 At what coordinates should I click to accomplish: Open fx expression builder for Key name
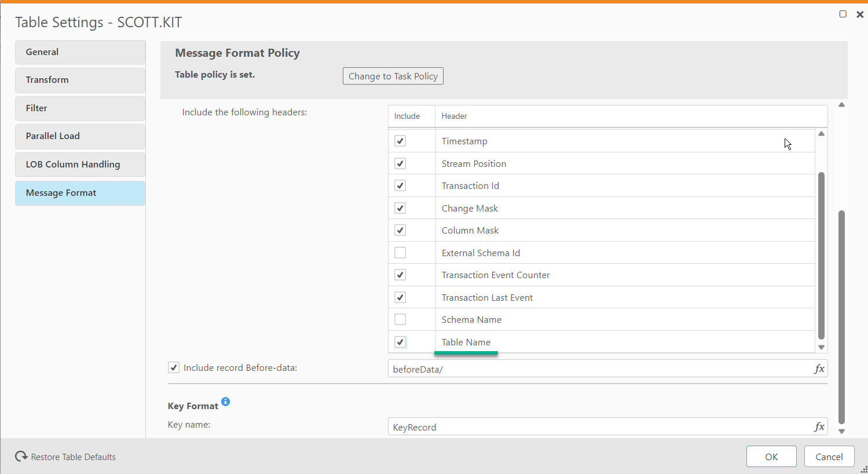(x=819, y=427)
